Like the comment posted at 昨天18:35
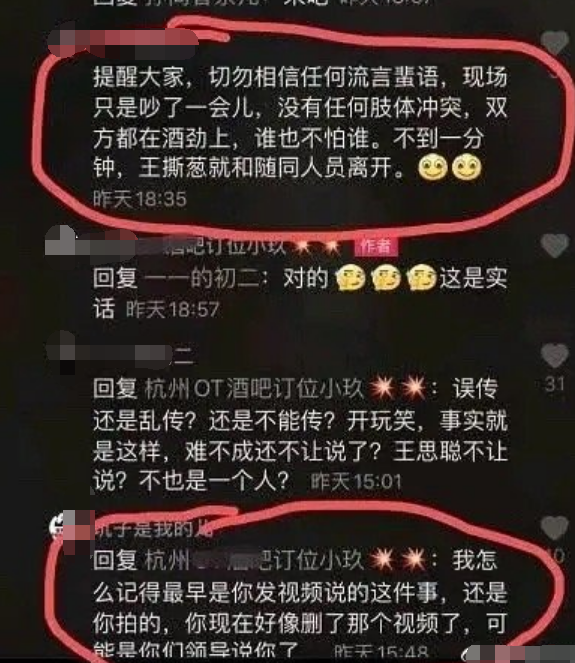The image size is (575, 663). pyautogui.click(x=555, y=42)
